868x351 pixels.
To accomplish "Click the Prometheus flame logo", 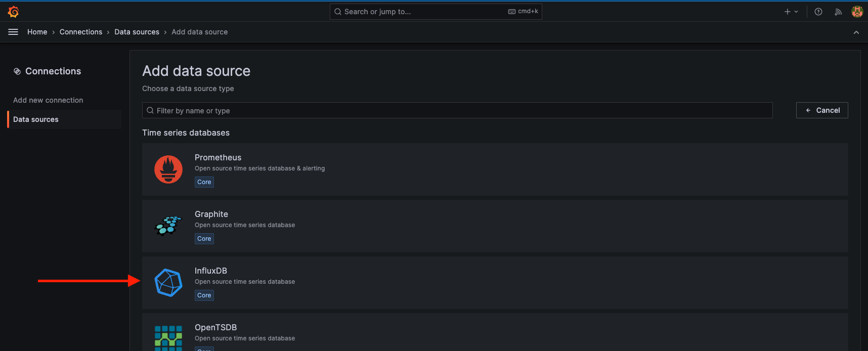I will tap(168, 169).
